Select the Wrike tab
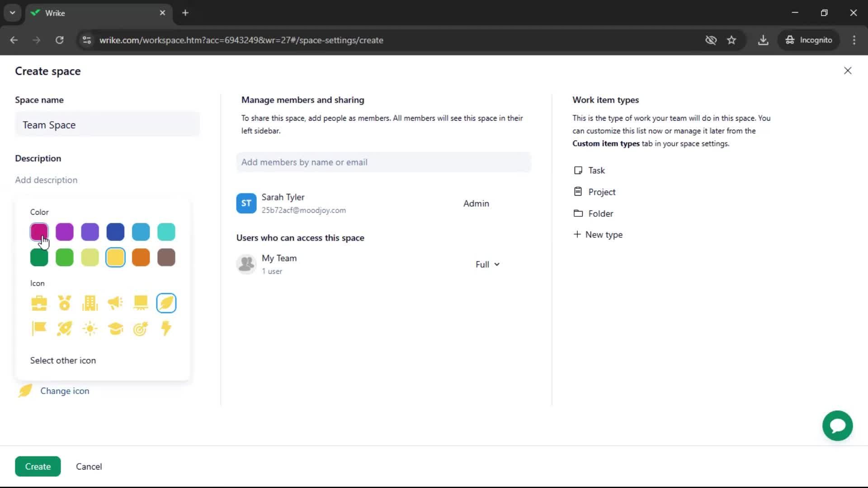Image resolution: width=868 pixels, height=488 pixels. [x=99, y=13]
